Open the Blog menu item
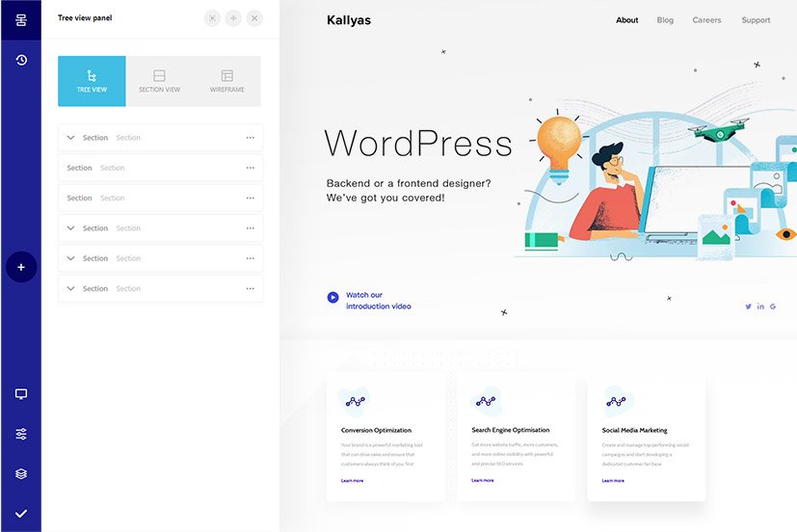 (x=665, y=20)
